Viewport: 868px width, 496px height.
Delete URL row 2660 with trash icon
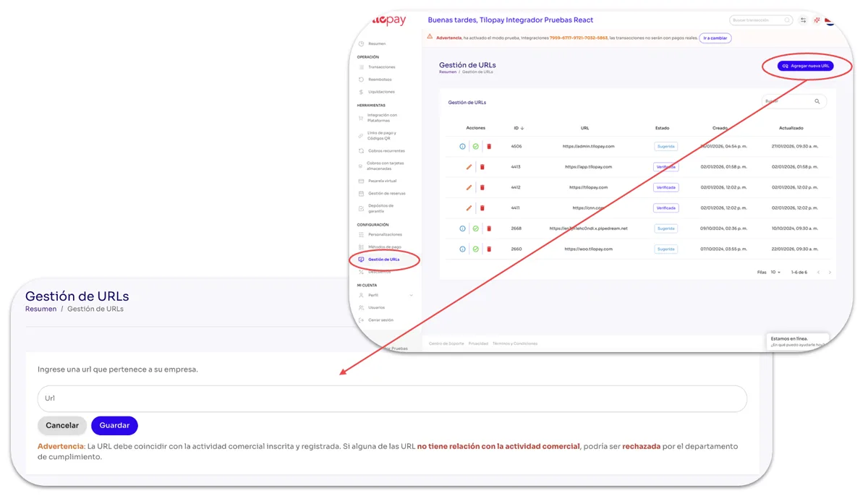pyautogui.click(x=489, y=249)
